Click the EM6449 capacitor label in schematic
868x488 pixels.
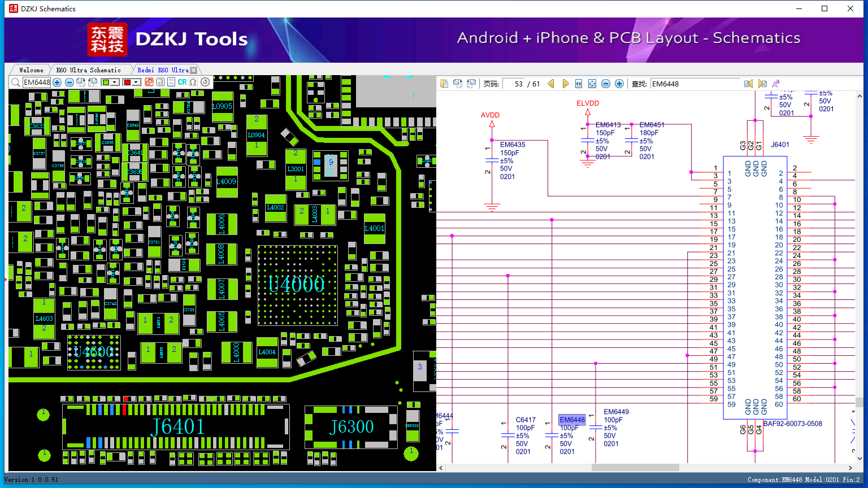pos(616,412)
